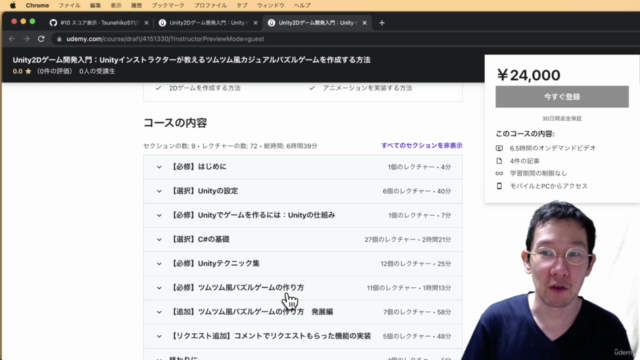Open the ヘルプ menu

click(302, 5)
